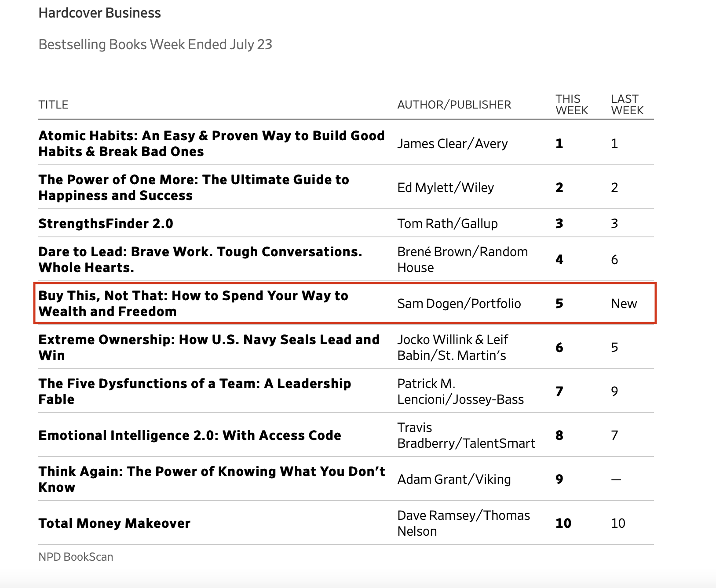The height and width of the screenshot is (588, 716).
Task: Select the Extreme Ownership book title
Action: point(208,347)
